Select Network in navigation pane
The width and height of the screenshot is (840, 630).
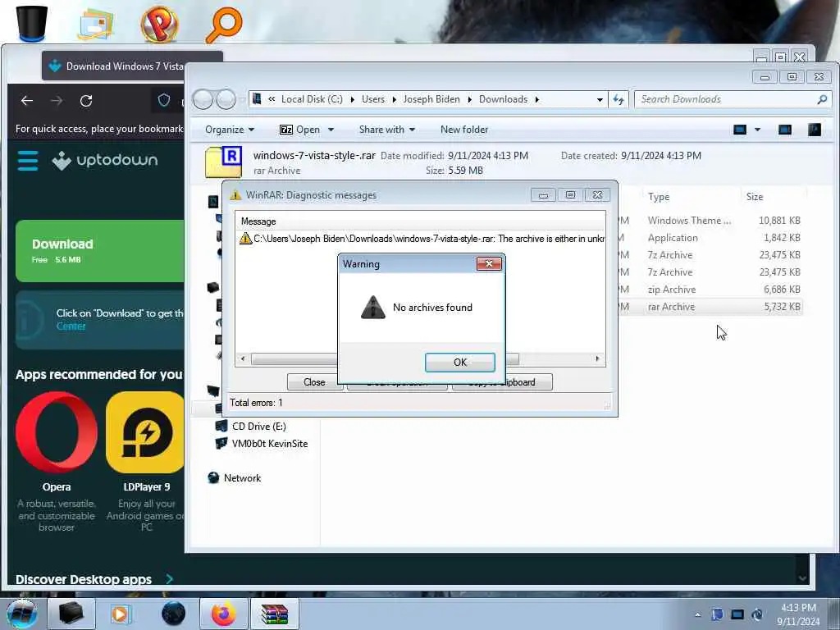[242, 478]
